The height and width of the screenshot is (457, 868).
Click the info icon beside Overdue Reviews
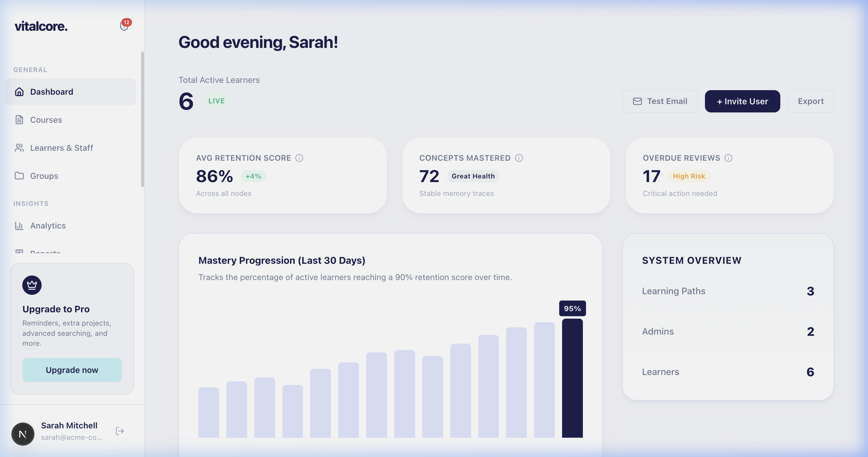point(729,158)
